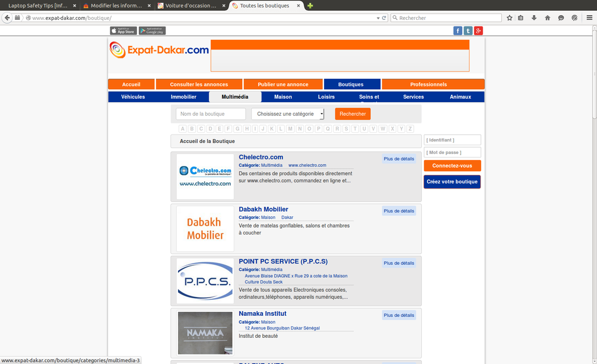Screen dimensions: 597x364
Task: Select the Multimédia category tab
Action: point(235,97)
